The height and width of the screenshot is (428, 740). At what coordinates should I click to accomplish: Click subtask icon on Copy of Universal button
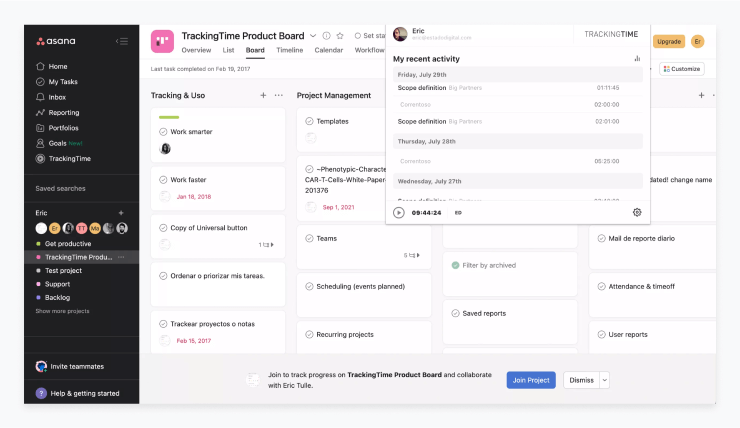pyautogui.click(x=268, y=244)
